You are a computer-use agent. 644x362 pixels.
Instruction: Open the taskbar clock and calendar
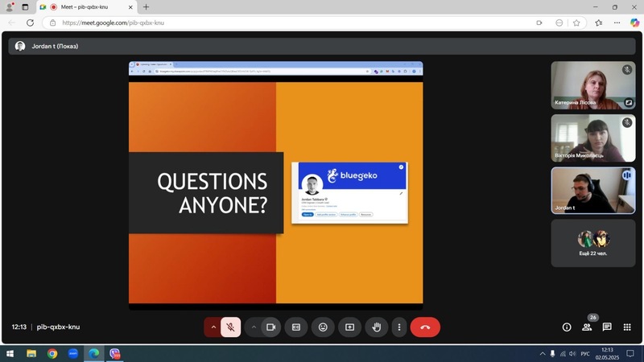pos(607,353)
